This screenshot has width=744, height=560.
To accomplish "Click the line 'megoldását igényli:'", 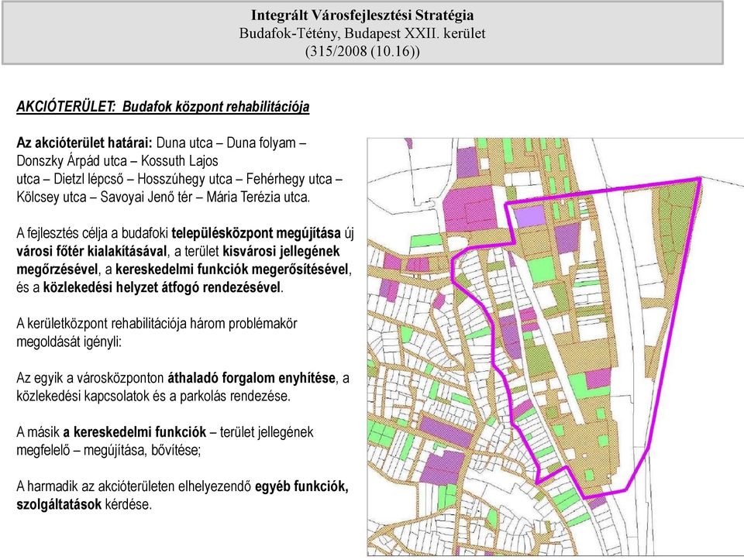I will pos(69,342).
